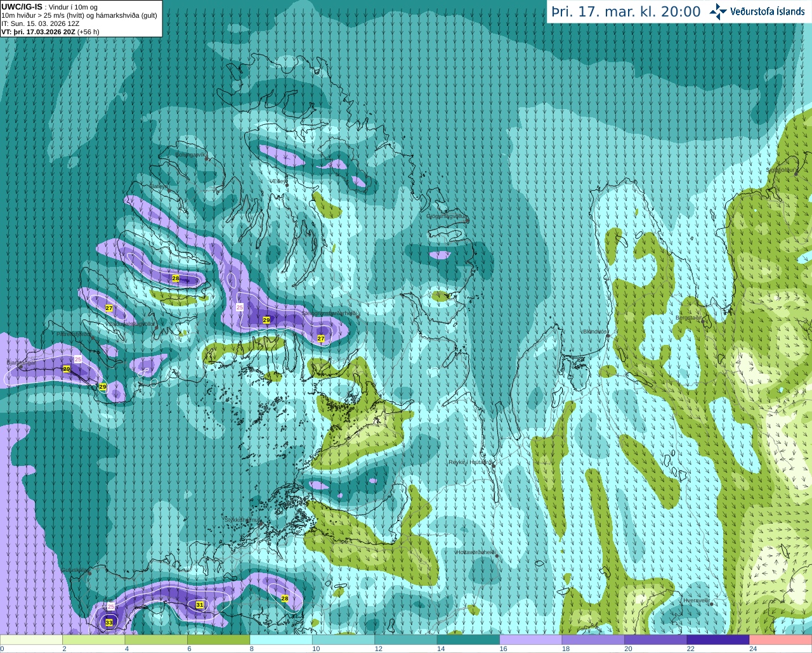Image resolution: width=812 pixels, height=653 pixels.
Task: Click the 12–14 teal legend swatch
Action: point(406,639)
